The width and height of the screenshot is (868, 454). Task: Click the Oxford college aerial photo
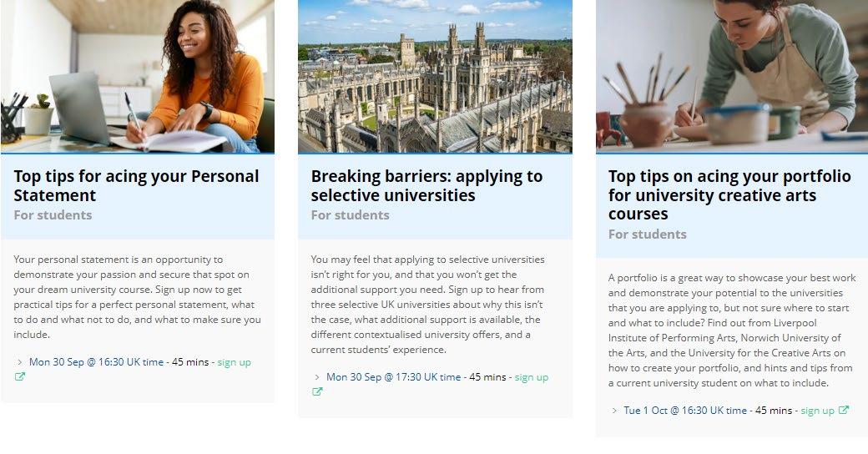point(435,76)
